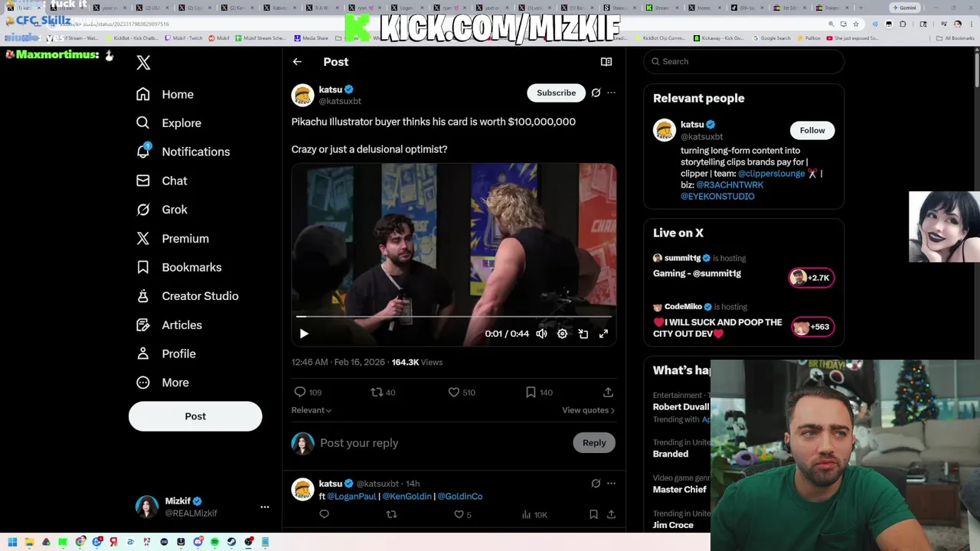The width and height of the screenshot is (980, 551).
Task: Open video settings gear
Action: pos(562,334)
